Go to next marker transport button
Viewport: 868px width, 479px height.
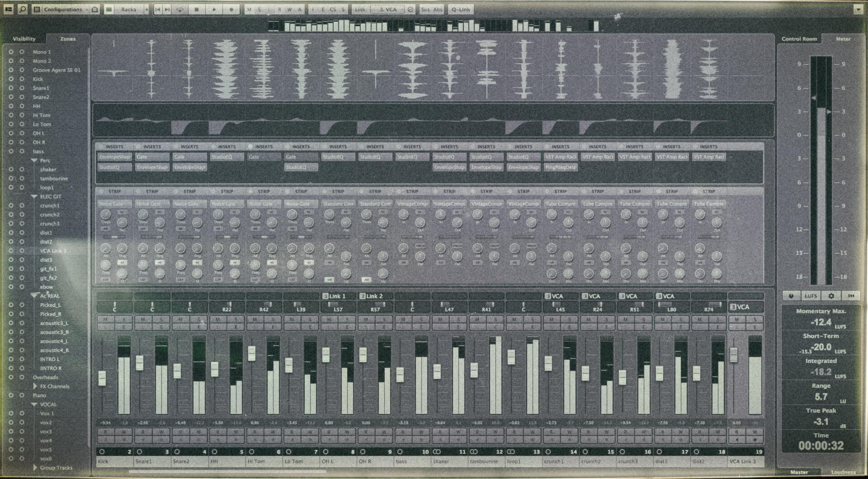pyautogui.click(x=167, y=9)
